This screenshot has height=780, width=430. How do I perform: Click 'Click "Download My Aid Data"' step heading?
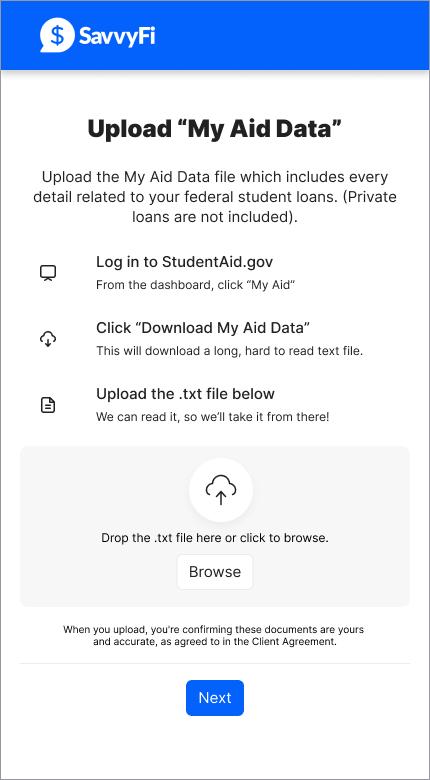203,328
